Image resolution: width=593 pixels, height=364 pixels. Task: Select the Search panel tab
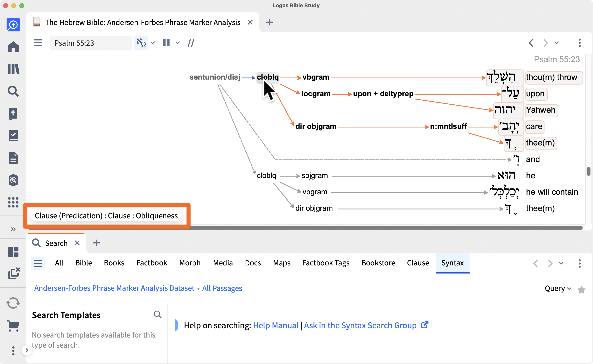tap(56, 243)
